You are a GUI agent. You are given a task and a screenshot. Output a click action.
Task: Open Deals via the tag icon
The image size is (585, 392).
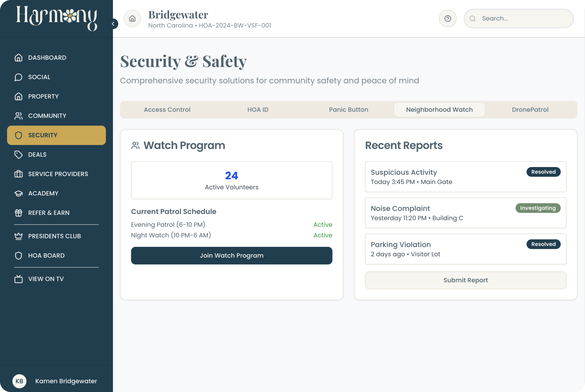pos(18,154)
